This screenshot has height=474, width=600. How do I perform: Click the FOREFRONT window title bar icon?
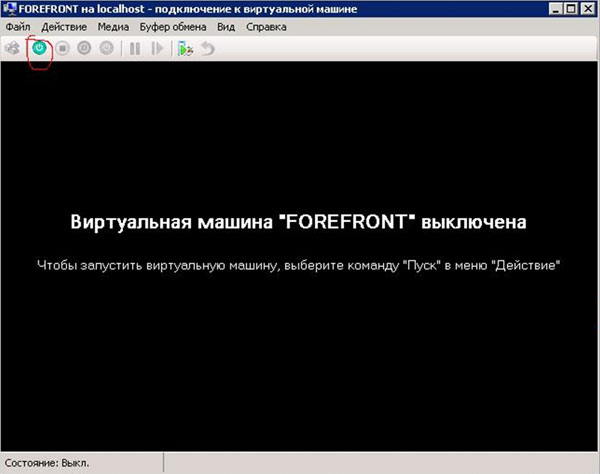tap(9, 8)
